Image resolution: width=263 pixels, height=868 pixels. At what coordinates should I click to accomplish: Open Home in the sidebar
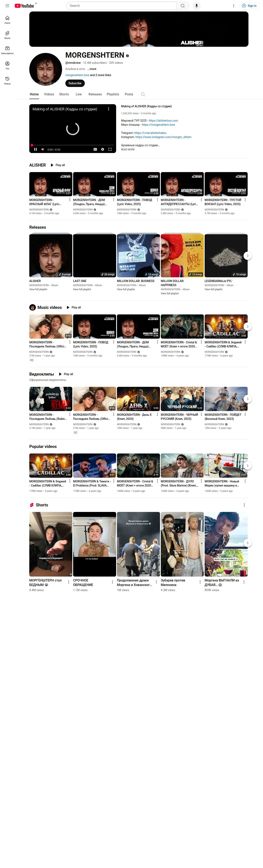pos(7,20)
